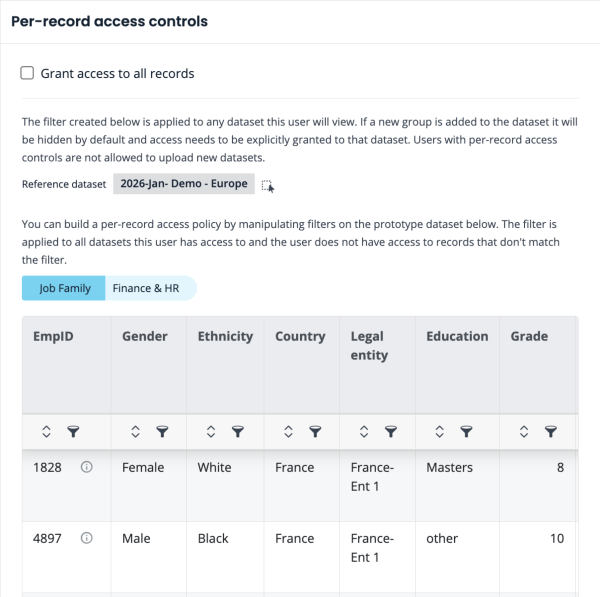
Task: Check Grant access to all records
Action: click(27, 74)
